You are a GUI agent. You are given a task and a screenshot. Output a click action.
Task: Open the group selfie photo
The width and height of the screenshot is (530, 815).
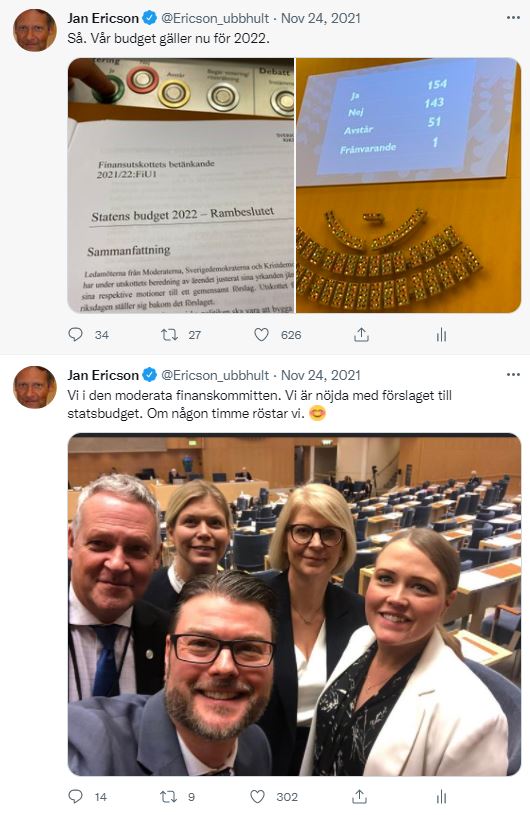click(295, 604)
